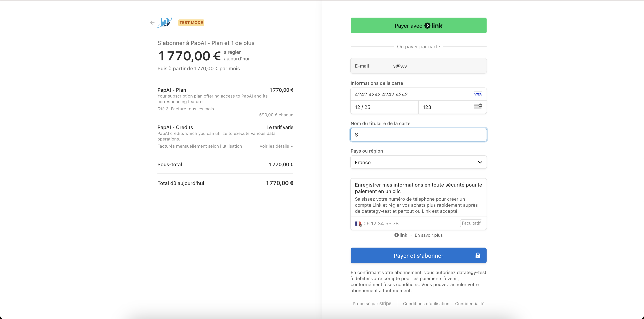644x319 pixels.
Task: Expand Voir les détails for credits
Action: click(276, 146)
